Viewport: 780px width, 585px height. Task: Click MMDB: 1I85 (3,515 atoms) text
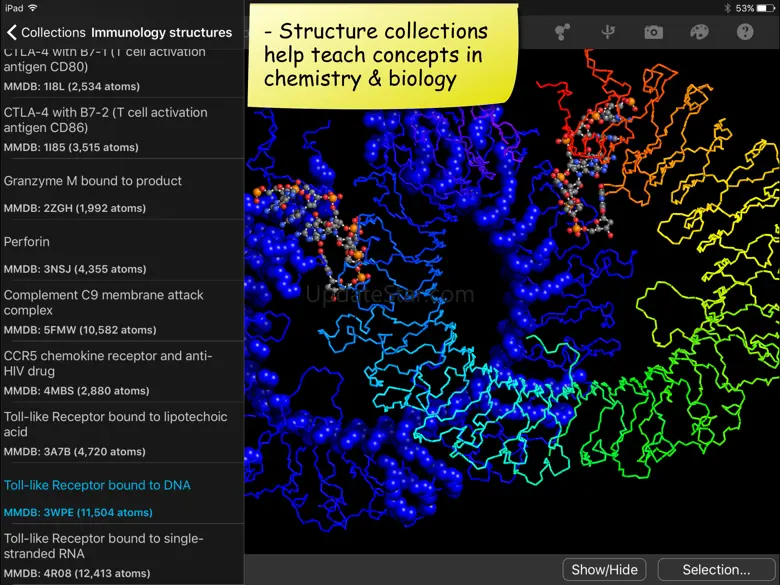point(71,147)
